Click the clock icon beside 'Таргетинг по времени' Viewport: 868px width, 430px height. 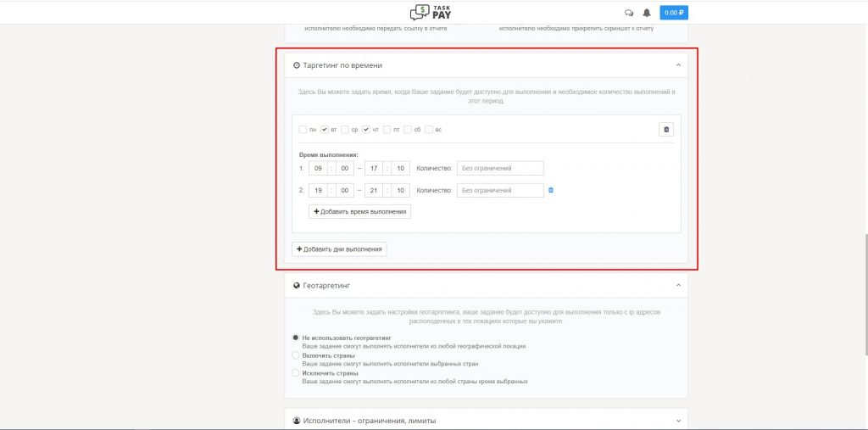click(297, 65)
